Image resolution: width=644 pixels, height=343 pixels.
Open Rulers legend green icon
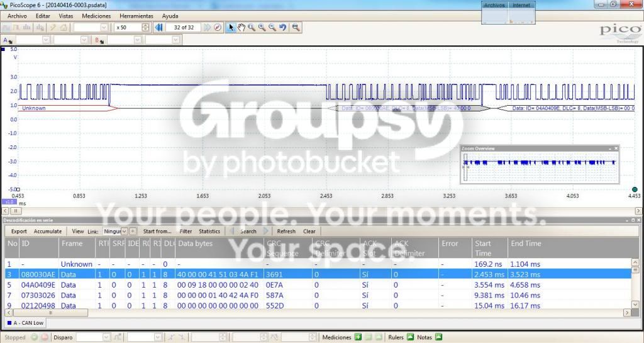[410, 337]
